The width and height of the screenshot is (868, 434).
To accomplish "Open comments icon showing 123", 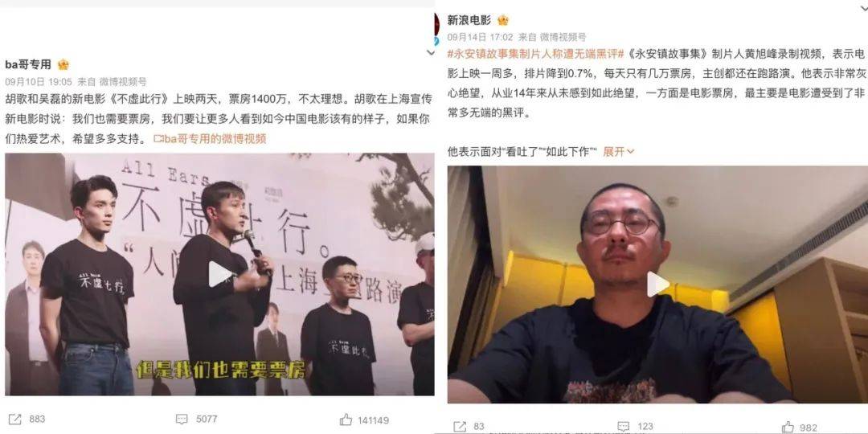I will pyautogui.click(x=624, y=427).
